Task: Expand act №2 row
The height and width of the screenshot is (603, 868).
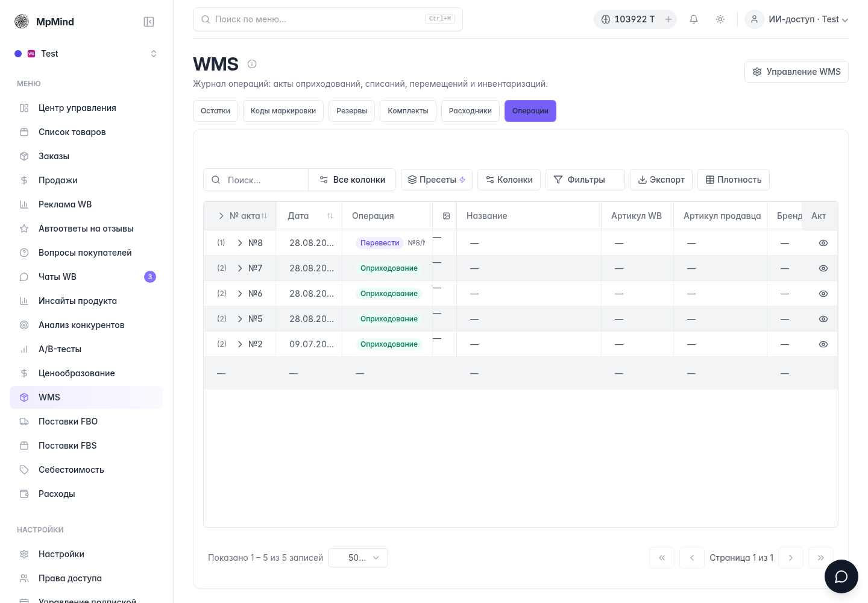Action: click(240, 344)
